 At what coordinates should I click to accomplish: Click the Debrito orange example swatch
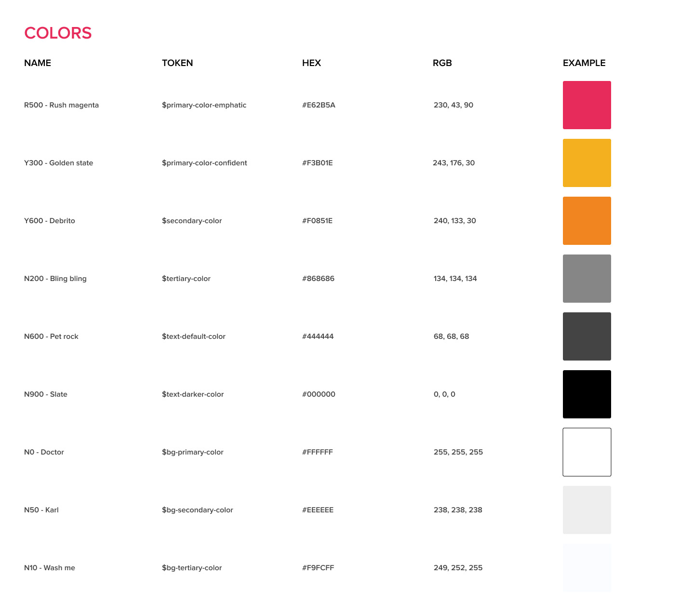click(x=587, y=221)
